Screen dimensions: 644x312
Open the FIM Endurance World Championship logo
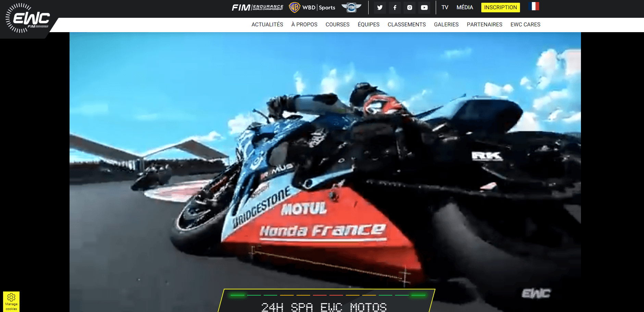[x=258, y=8]
